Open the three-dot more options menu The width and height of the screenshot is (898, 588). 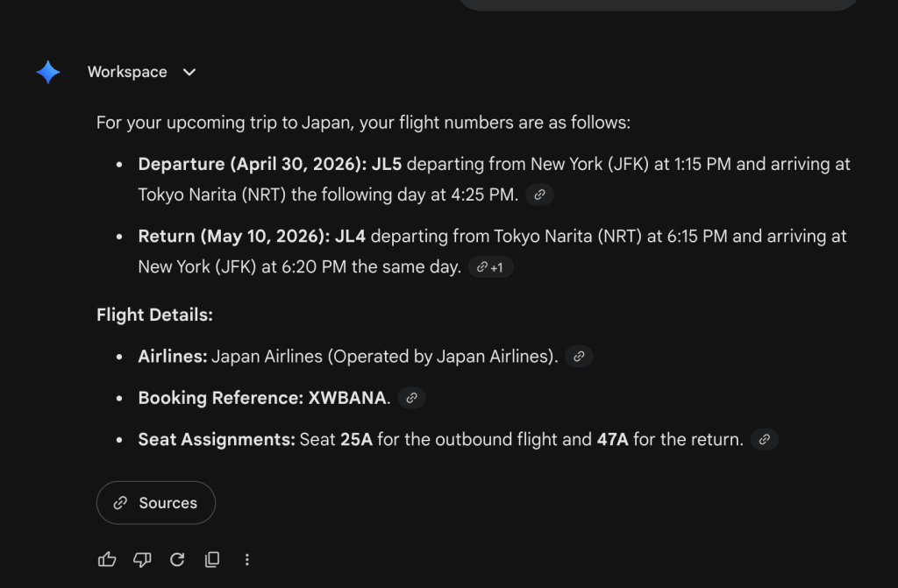[x=247, y=559]
